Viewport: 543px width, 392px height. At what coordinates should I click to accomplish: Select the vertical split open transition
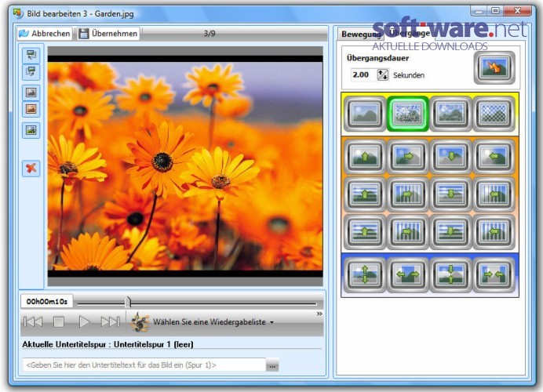point(365,275)
